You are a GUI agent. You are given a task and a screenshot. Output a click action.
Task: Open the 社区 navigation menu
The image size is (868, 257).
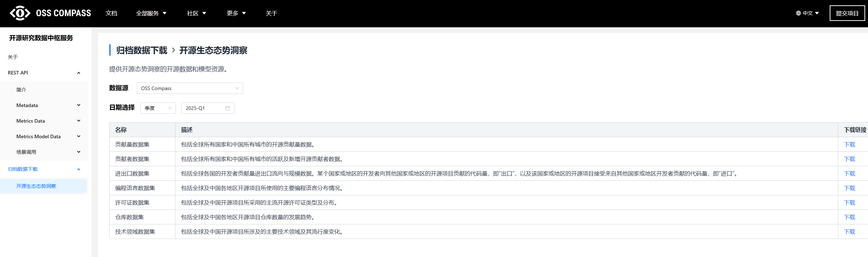point(196,13)
